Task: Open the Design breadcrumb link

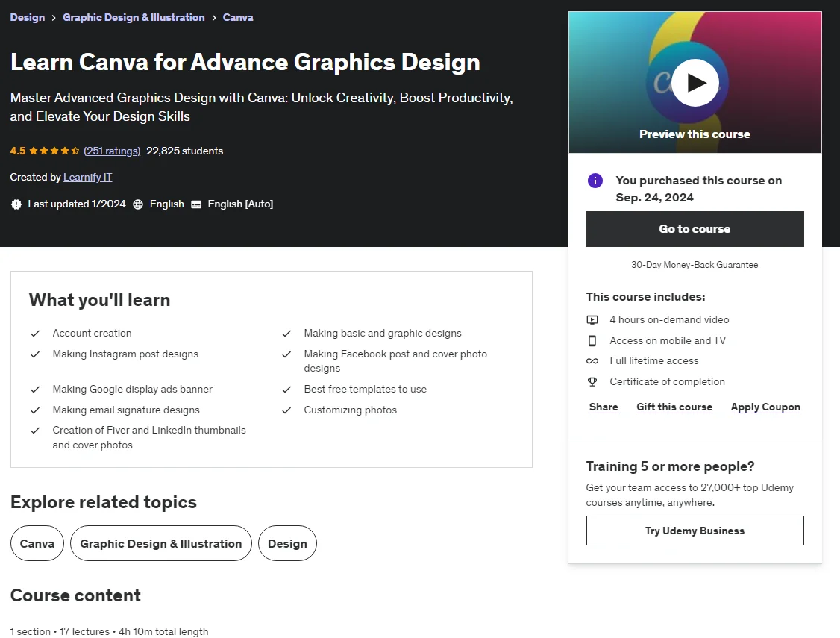Action: click(x=28, y=17)
